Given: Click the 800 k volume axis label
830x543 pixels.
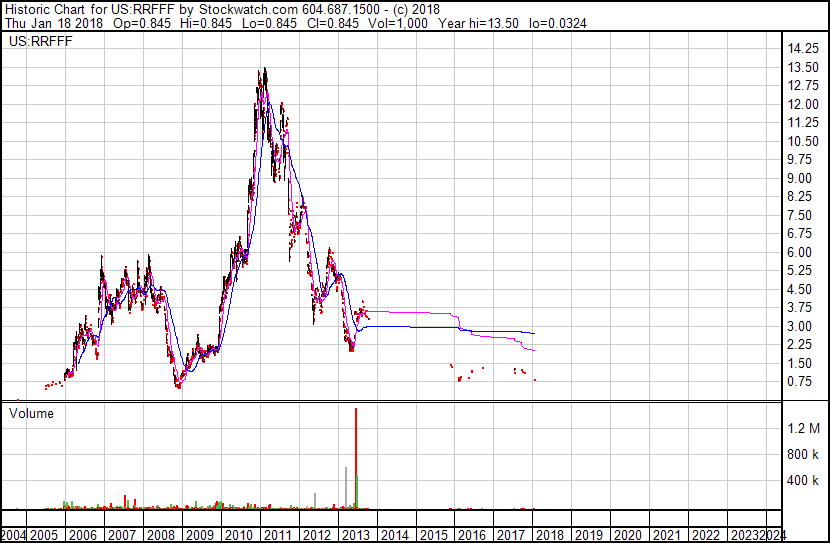Looking at the screenshot, I should pos(803,455).
